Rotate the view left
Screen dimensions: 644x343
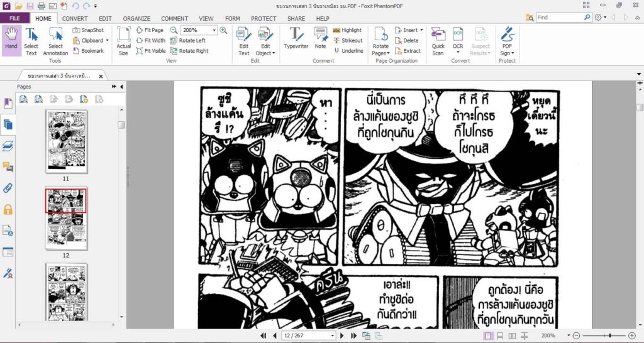pos(187,40)
